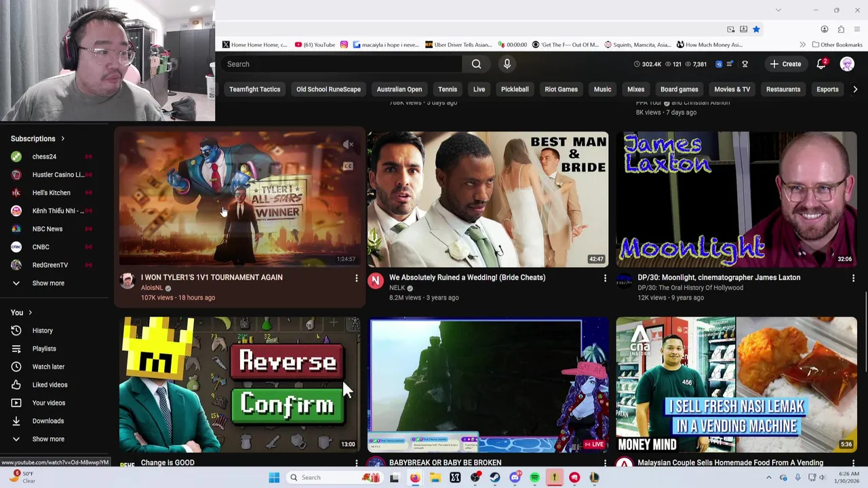This screenshot has width=868, height=488.
Task: Open Spotify from the taskbar
Action: (534, 477)
